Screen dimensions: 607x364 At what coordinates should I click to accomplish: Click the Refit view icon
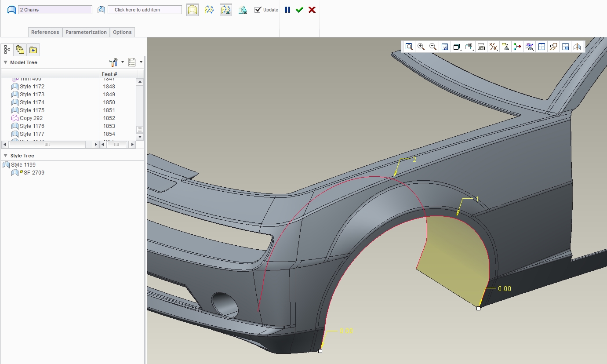[x=409, y=47]
